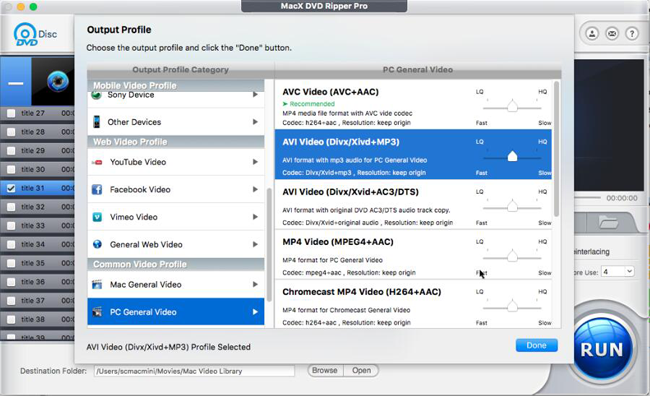Click the profile list vertical scrollbar
This screenshot has height=396, width=650.
pos(556,148)
